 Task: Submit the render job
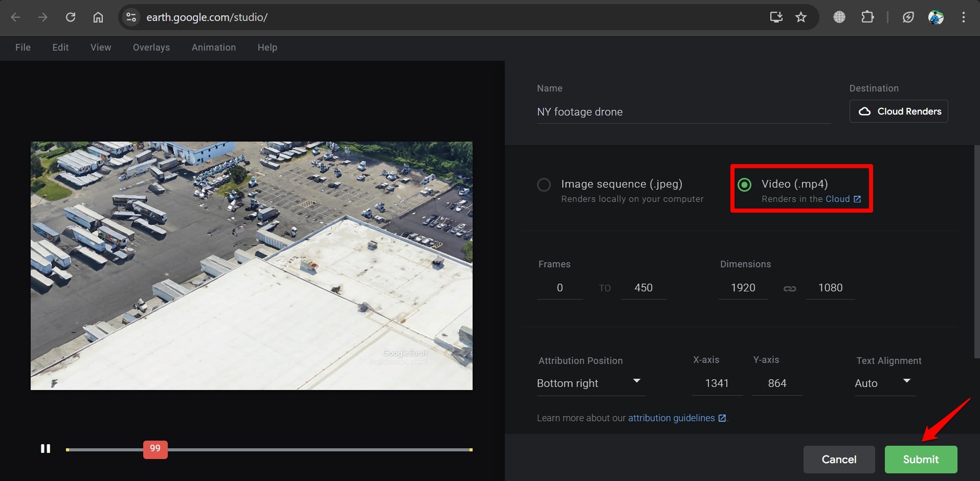(x=921, y=460)
